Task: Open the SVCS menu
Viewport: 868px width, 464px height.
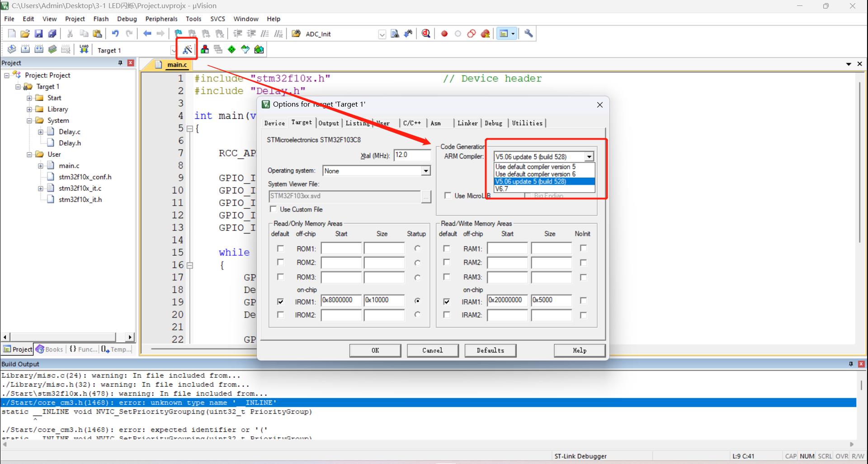Action: (217, 19)
